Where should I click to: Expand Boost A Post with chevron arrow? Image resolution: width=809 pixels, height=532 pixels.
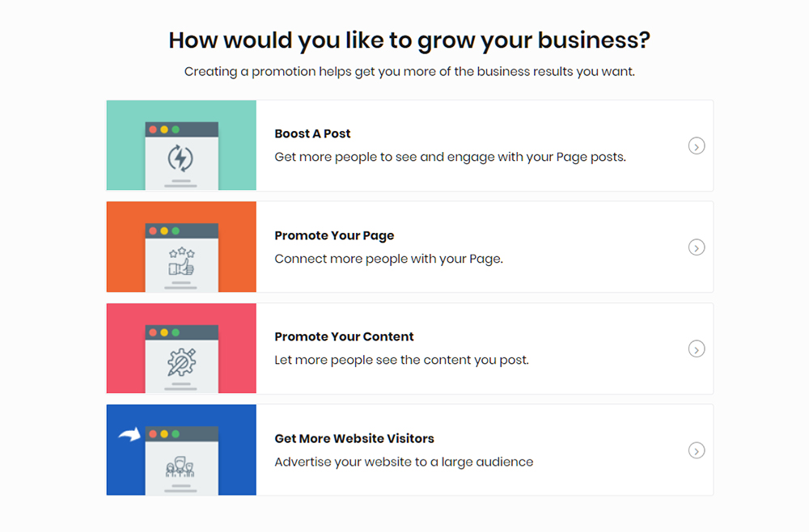697,146
